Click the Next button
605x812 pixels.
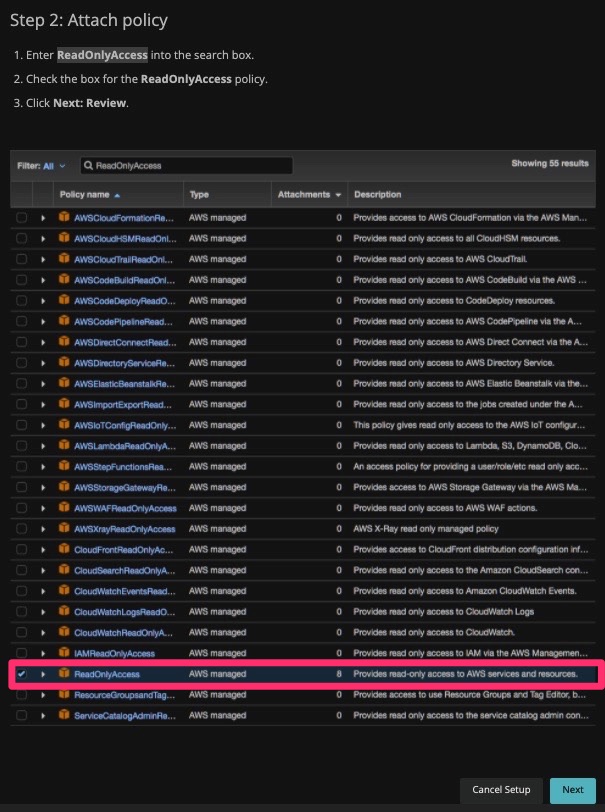coord(572,790)
